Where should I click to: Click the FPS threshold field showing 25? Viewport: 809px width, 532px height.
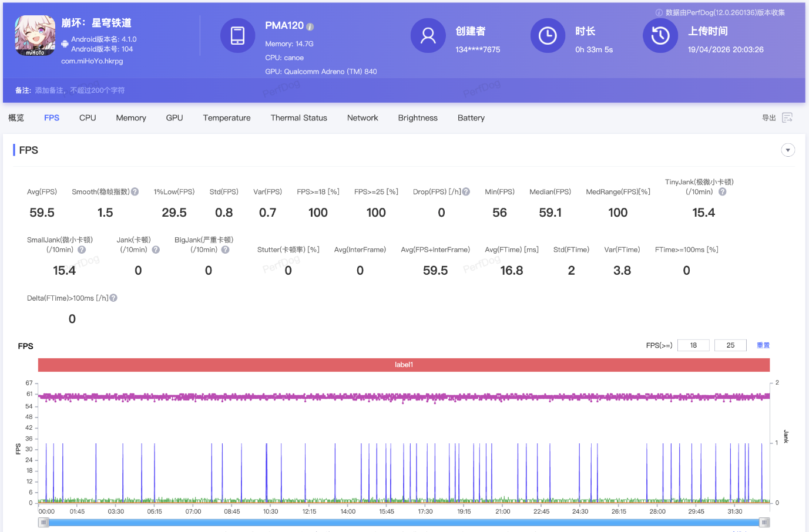tap(730, 345)
